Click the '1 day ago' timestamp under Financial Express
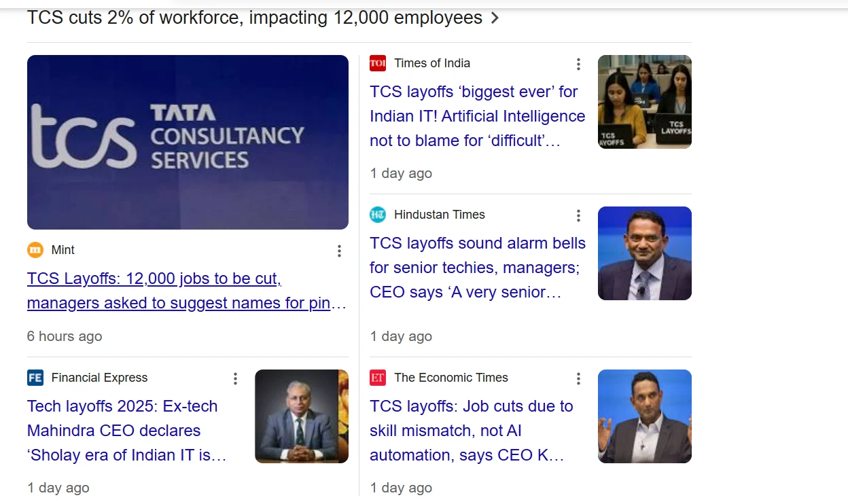The image size is (848, 504). tap(58, 488)
